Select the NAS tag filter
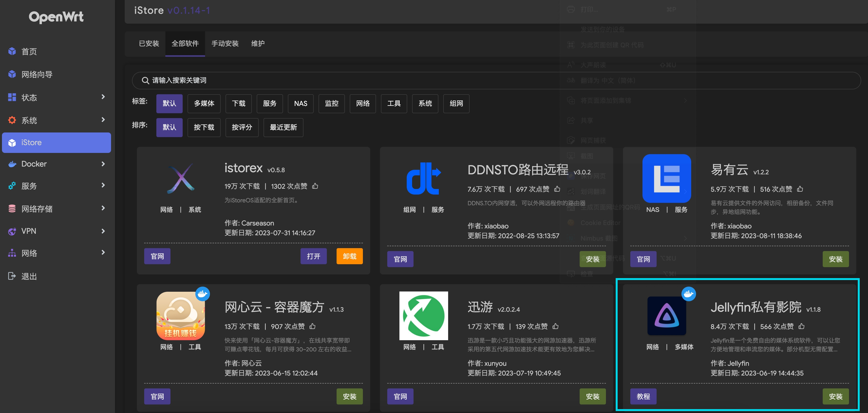 click(x=301, y=103)
